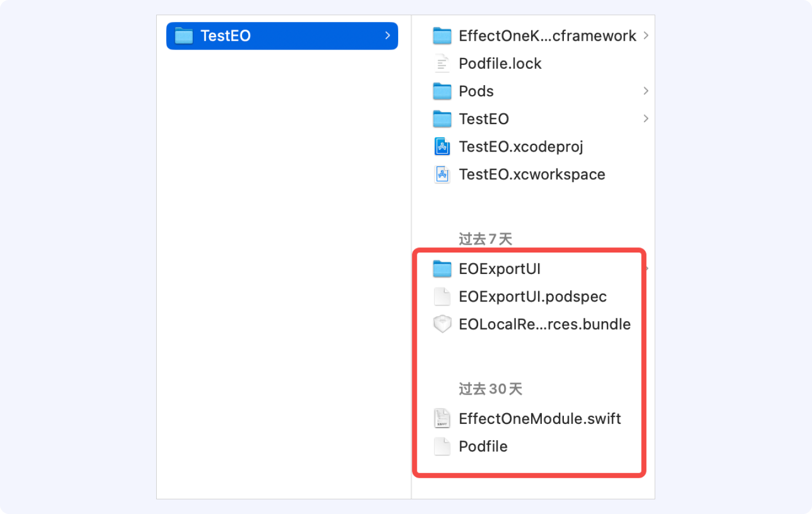
Task: Click the Podfile.lock document icon
Action: (x=442, y=63)
